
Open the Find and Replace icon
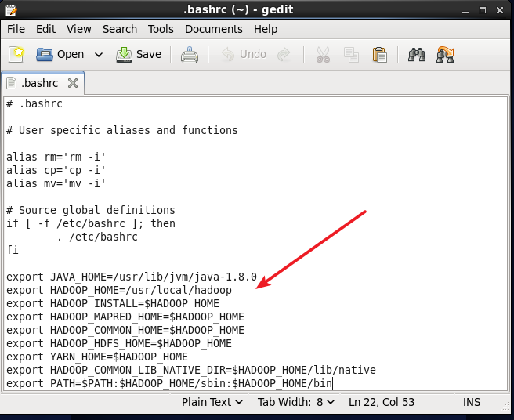pos(446,55)
